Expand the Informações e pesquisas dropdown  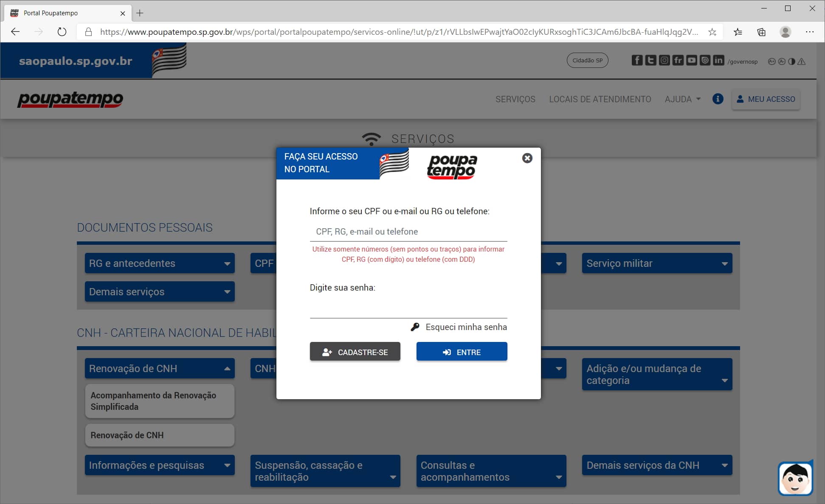(160, 465)
